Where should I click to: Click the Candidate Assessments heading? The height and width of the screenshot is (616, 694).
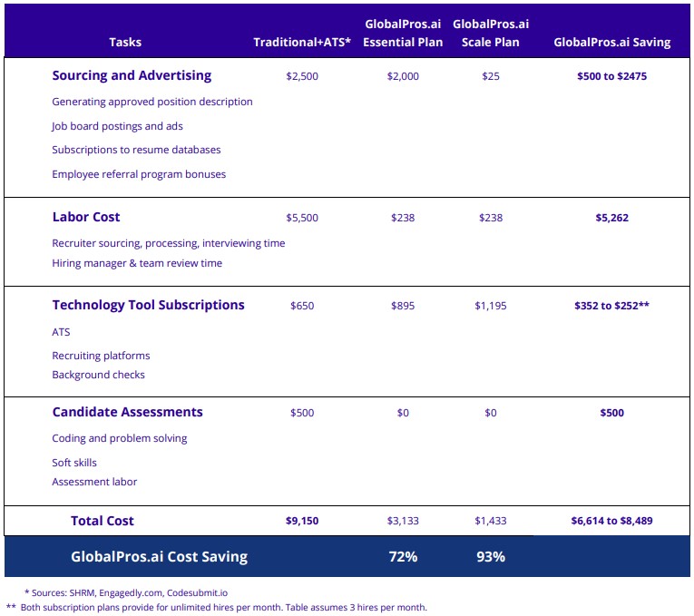pos(127,412)
